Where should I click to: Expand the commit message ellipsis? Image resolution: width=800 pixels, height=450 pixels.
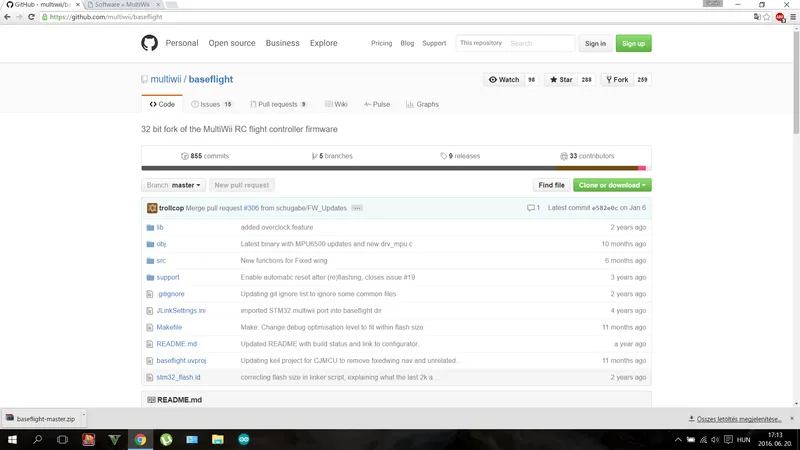pyautogui.click(x=357, y=208)
